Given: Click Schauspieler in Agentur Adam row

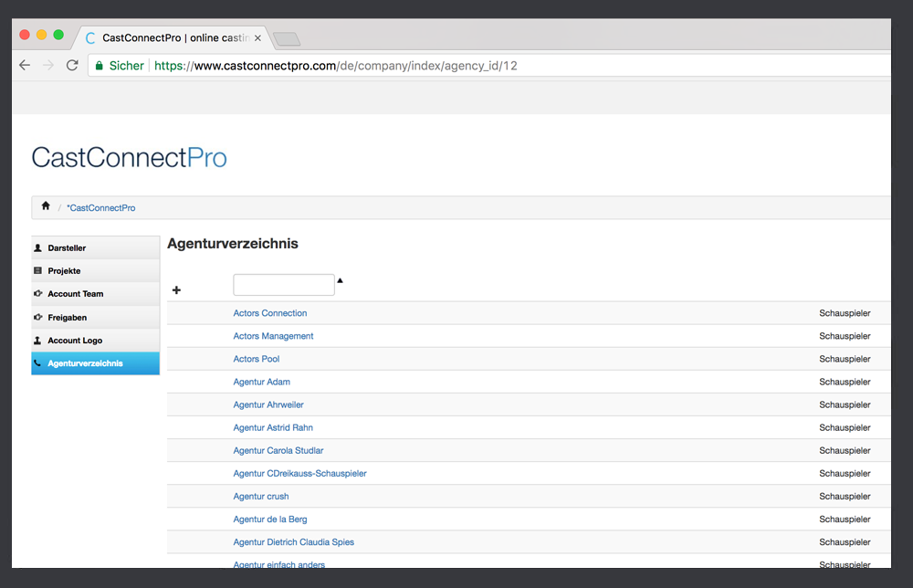Looking at the screenshot, I should coord(845,382).
